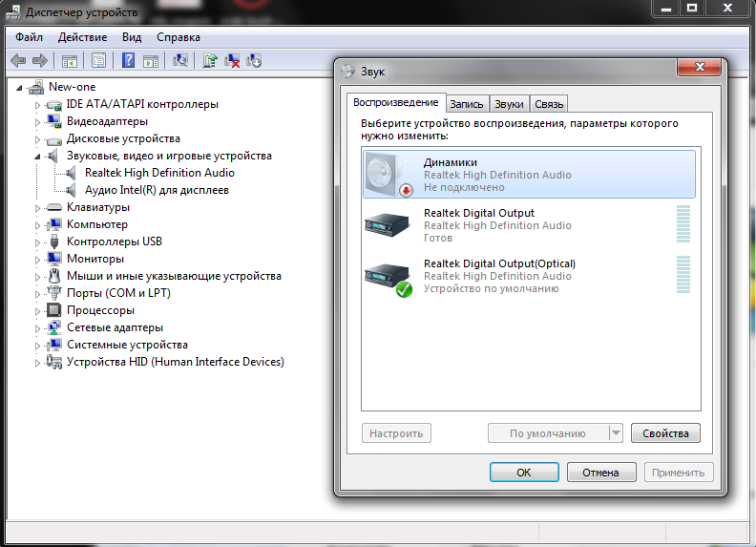Click the Порты (COM и LPT) icon
Viewport: 756px width, 547px height.
point(54,293)
